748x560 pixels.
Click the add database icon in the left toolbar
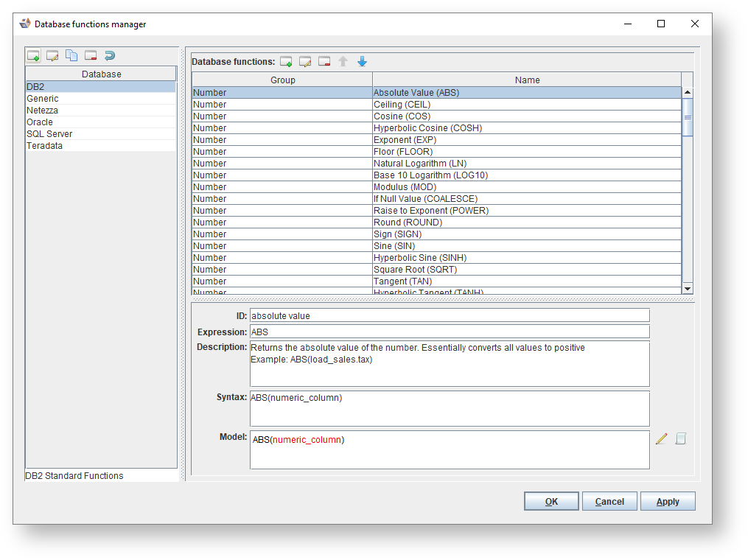click(33, 55)
